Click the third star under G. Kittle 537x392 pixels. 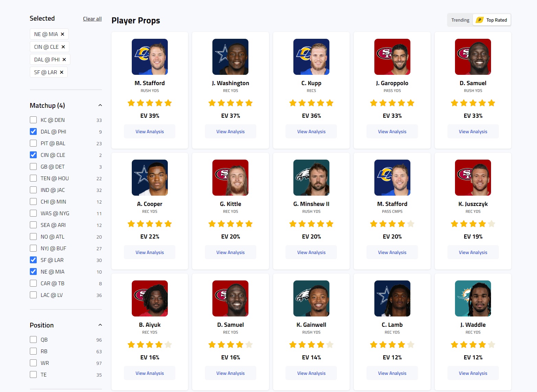(x=230, y=223)
